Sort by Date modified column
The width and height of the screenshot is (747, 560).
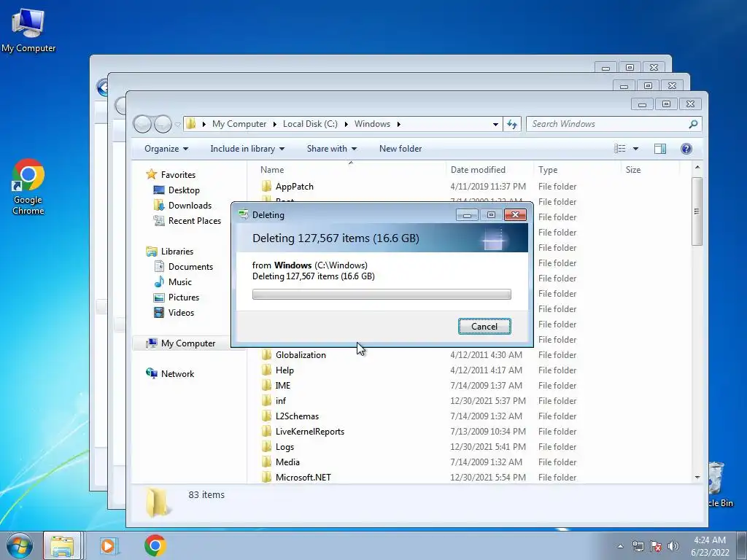coord(489,170)
